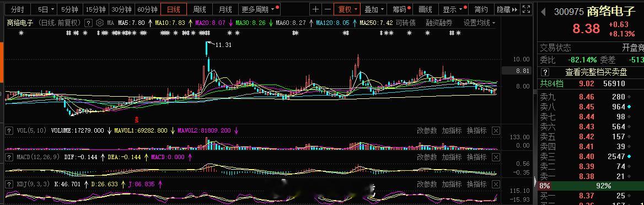
Task: Click 加指标 in the KDJ panel
Action: coord(452,184)
